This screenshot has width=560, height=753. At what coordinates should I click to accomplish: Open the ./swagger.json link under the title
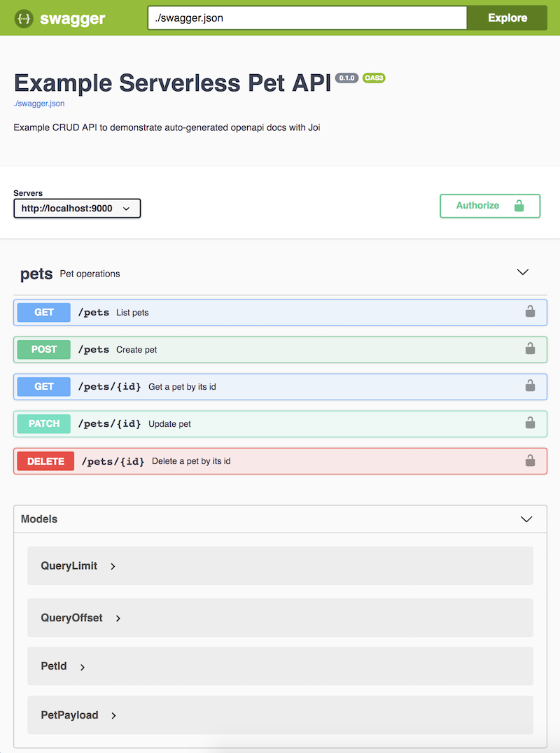(39, 104)
